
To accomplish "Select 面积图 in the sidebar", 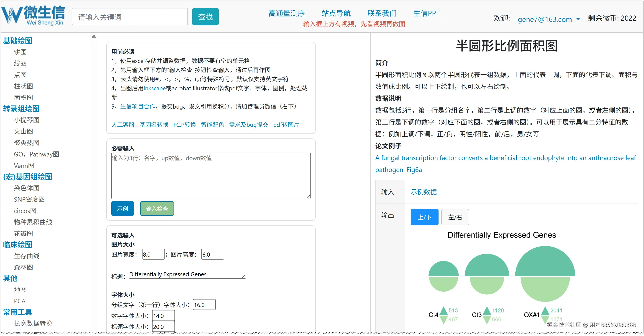I will tap(23, 97).
